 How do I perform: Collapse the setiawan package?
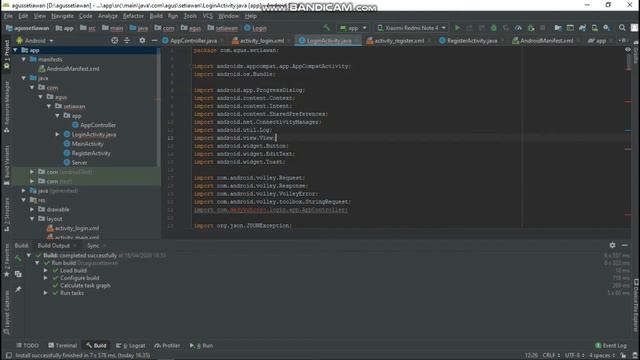49,106
